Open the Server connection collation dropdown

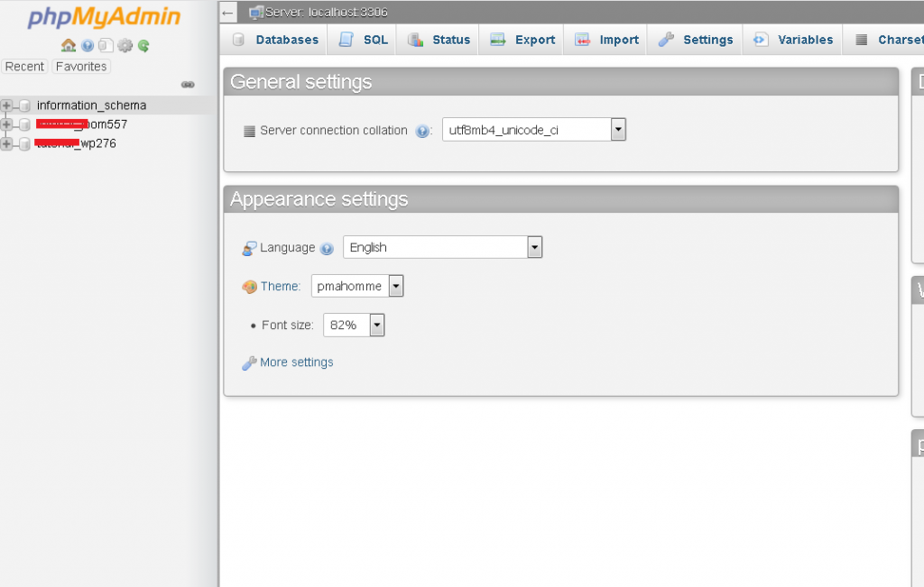[x=534, y=130]
